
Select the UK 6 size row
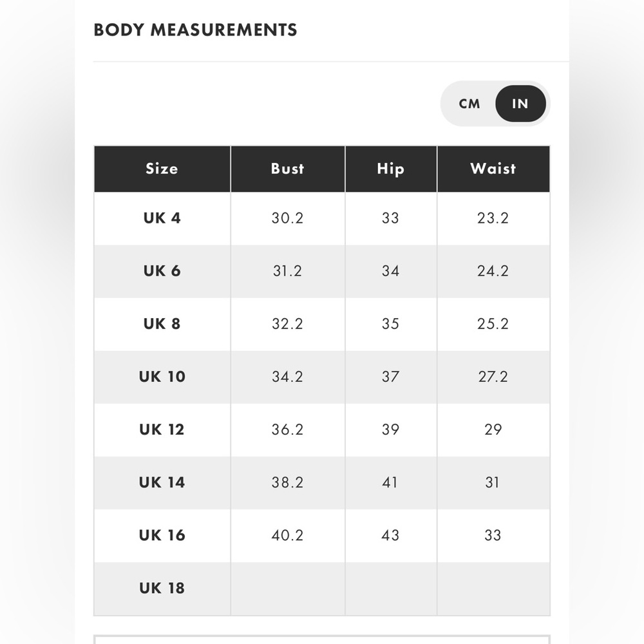322,272
